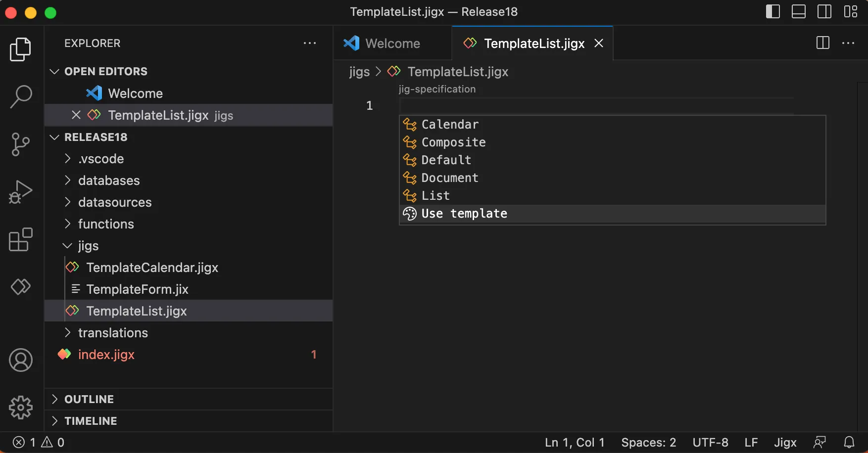
Task: Select TemplateList.jigx in the jigs folder
Action: tap(188, 311)
